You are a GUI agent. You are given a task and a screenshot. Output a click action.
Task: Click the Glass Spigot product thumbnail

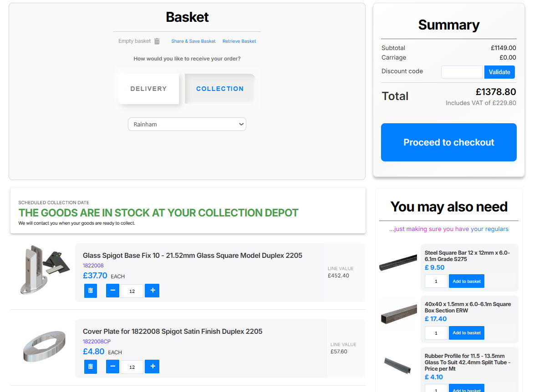tap(44, 270)
